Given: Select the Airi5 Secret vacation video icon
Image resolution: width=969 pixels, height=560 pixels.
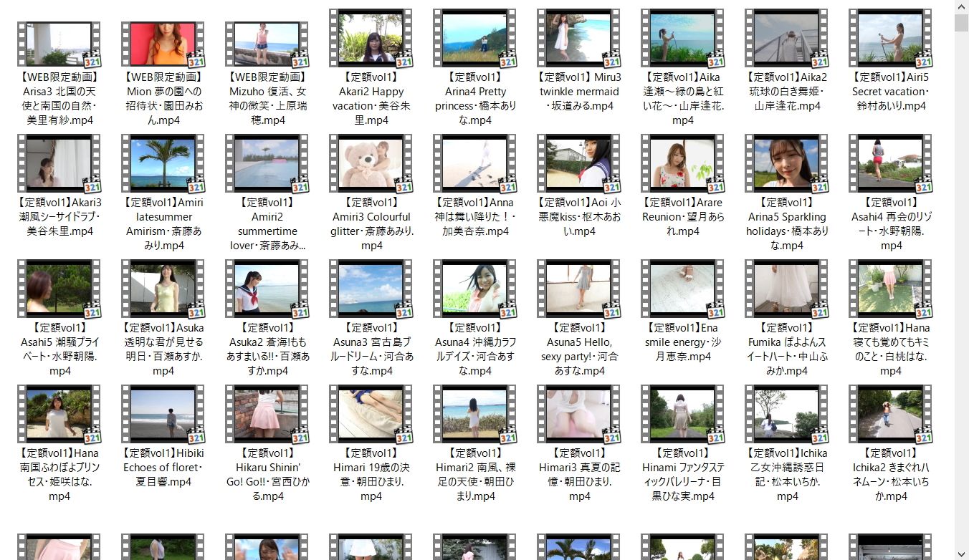Looking at the screenshot, I should pyautogui.click(x=890, y=38).
